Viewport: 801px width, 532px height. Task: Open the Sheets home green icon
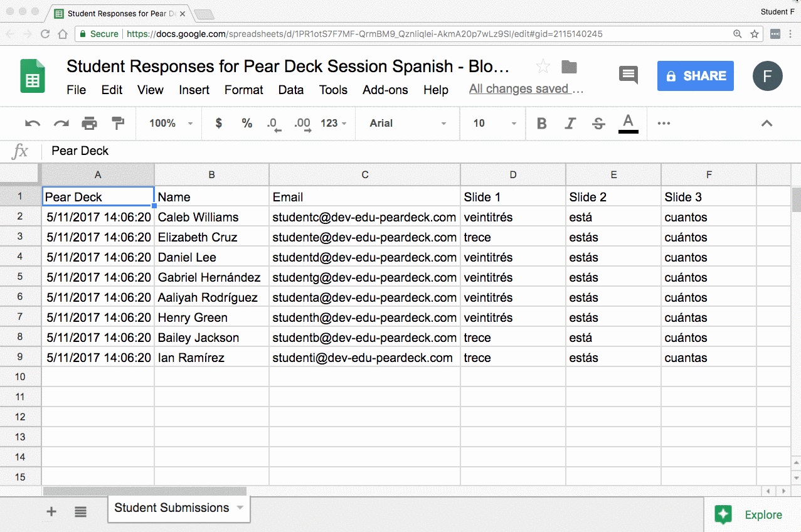[x=33, y=76]
